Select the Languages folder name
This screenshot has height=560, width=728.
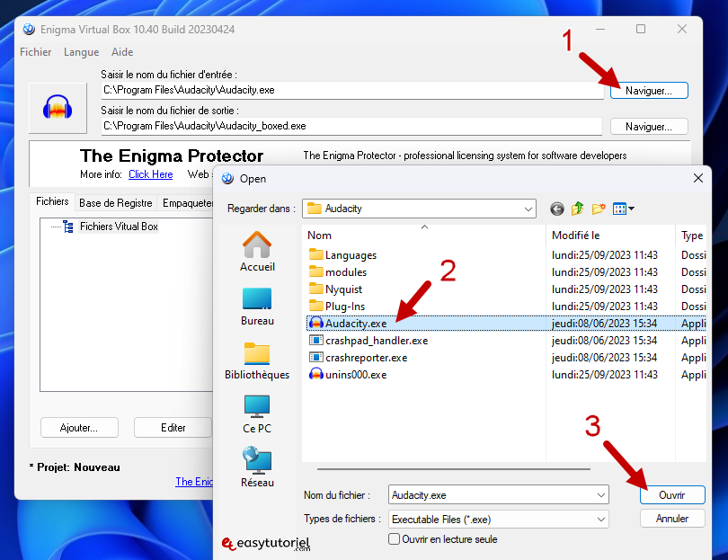coord(351,255)
